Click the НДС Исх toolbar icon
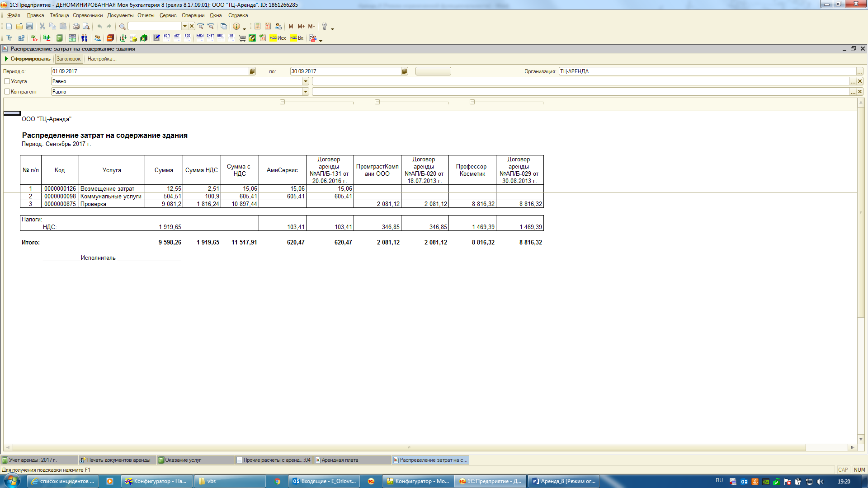This screenshot has height=488, width=868. tap(278, 38)
